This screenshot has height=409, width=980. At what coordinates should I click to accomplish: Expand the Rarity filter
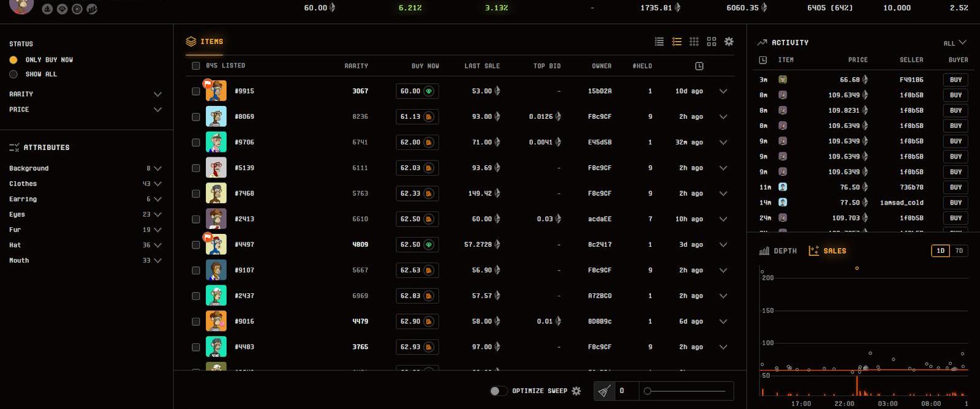tap(157, 94)
